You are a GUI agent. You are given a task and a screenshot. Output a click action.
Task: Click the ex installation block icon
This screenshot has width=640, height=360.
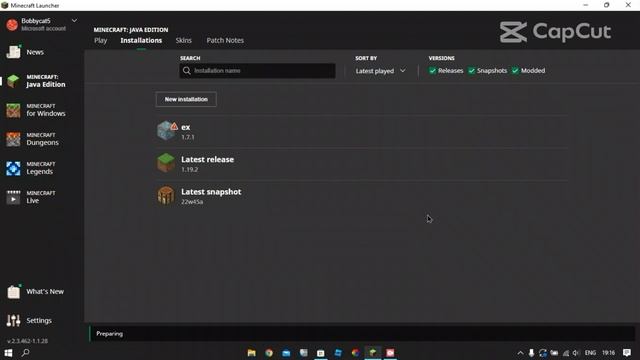[166, 131]
